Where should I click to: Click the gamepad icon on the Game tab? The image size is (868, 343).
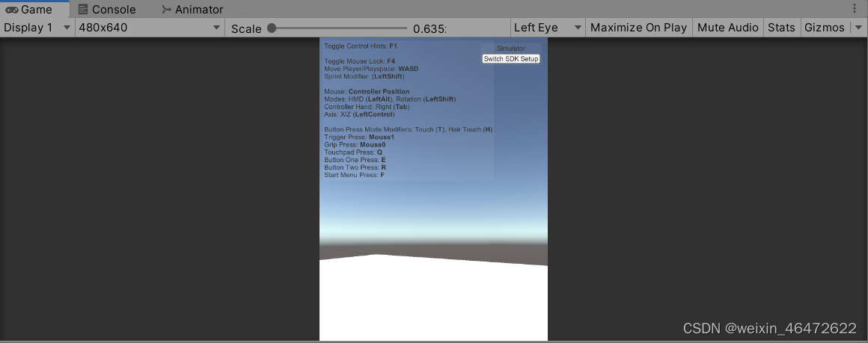[x=11, y=10]
